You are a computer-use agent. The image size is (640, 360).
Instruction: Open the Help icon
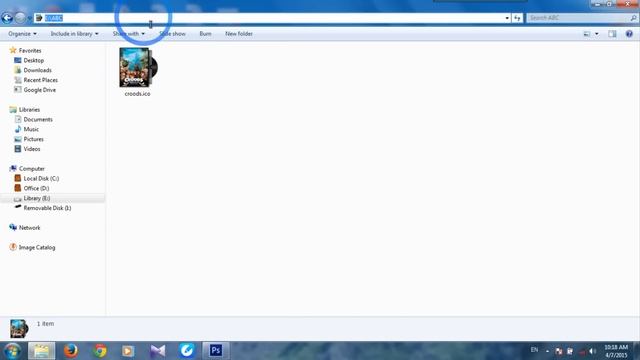[x=629, y=34]
